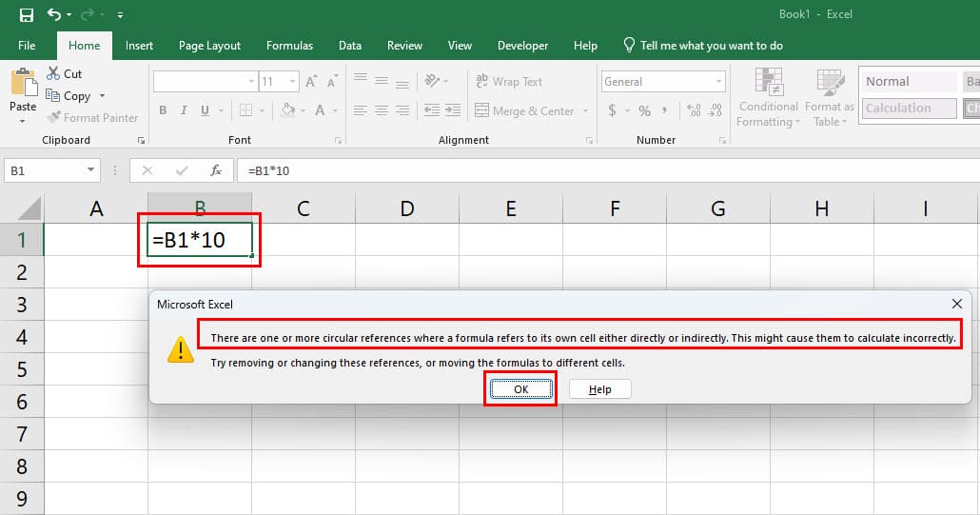Switch to the Page Layout tab
The height and width of the screenshot is (515, 980).
209,46
